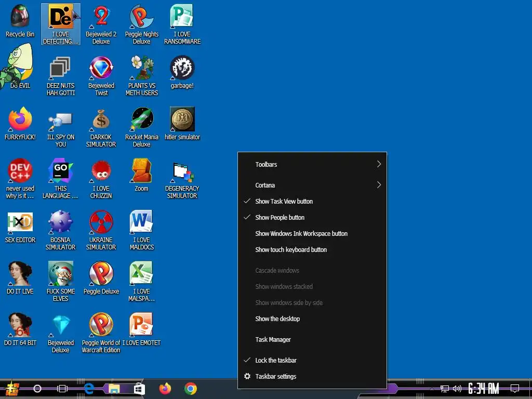Select the DEEZ NUTS HAH GOTTI icon
The width and height of the screenshot is (532, 399).
60,76
